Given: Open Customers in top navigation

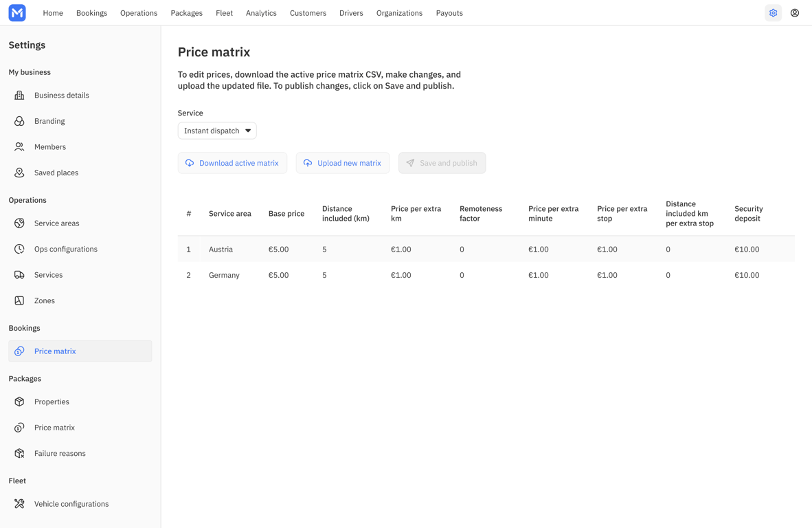Looking at the screenshot, I should [308, 13].
